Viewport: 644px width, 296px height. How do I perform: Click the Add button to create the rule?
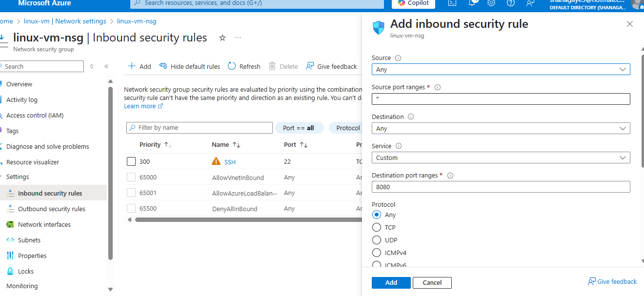(x=391, y=282)
